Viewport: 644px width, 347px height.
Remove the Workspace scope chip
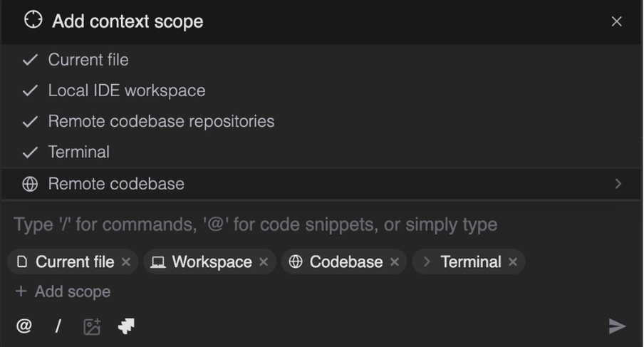click(264, 262)
